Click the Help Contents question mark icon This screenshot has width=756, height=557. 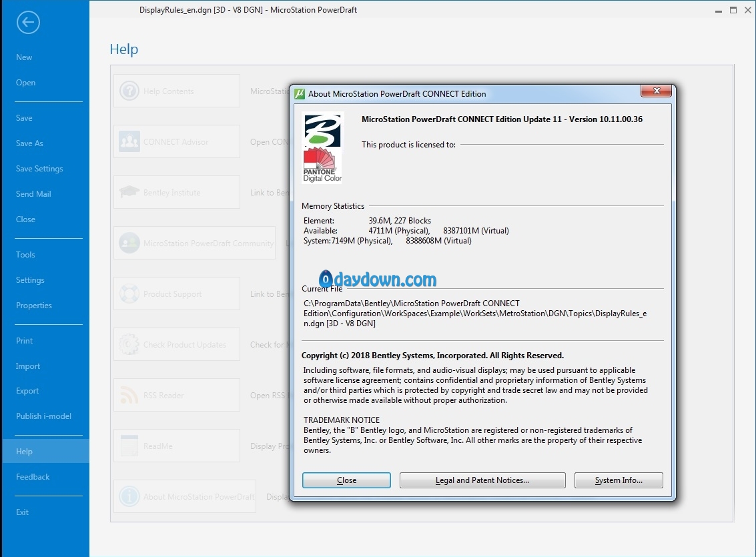[129, 91]
